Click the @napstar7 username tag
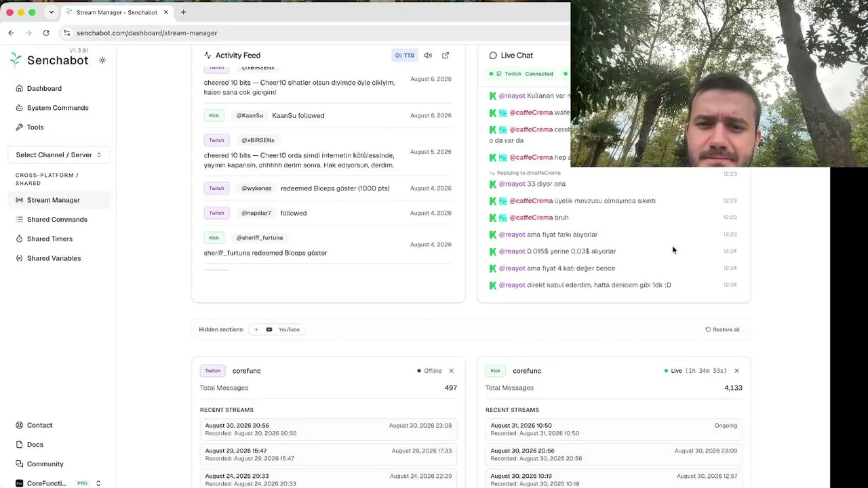 pos(256,213)
